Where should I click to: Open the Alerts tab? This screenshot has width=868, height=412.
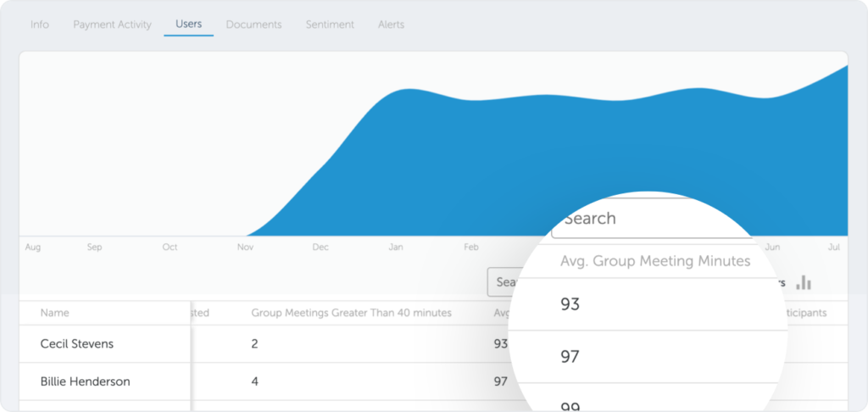[x=391, y=25]
